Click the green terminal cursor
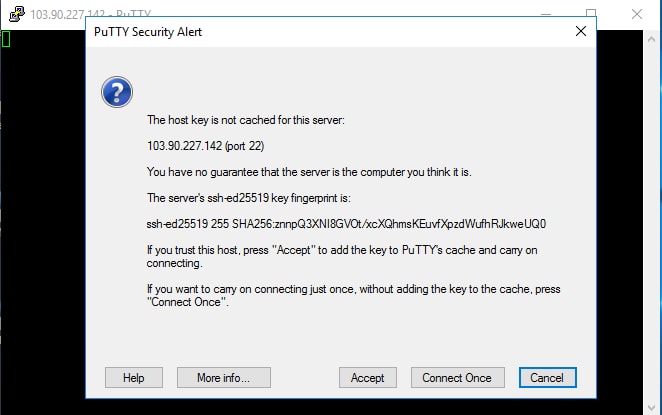The width and height of the screenshot is (662, 415). click(6, 39)
